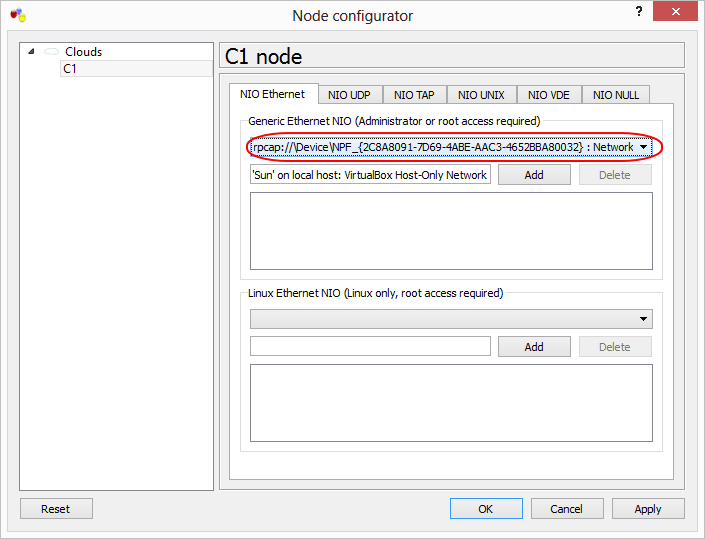The height and width of the screenshot is (539, 705).
Task: Add the Linux Ethernet NIO
Action: tap(534, 347)
